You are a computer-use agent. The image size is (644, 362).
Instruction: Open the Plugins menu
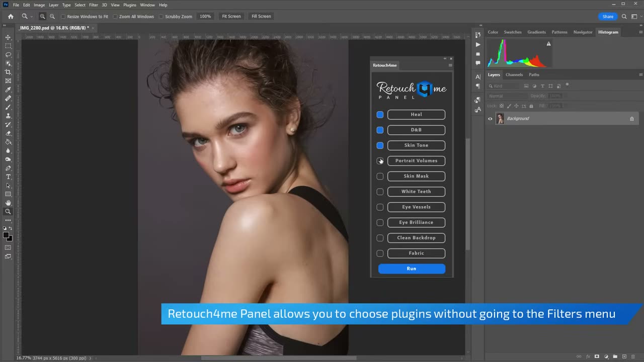[130, 5]
